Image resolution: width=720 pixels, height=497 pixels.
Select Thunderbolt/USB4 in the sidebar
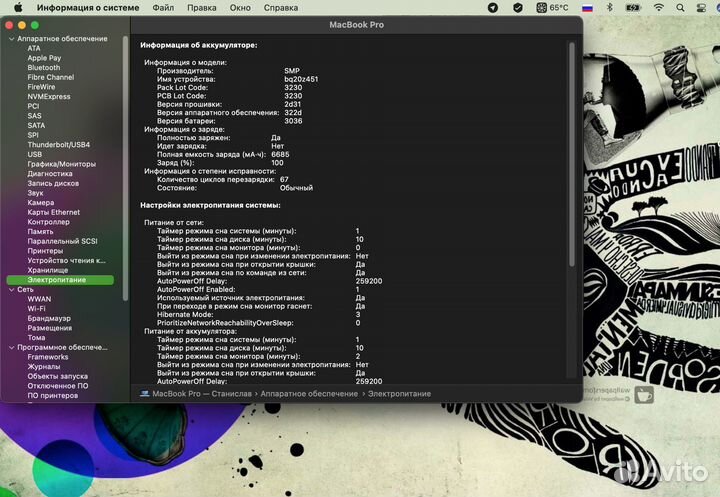[59, 145]
